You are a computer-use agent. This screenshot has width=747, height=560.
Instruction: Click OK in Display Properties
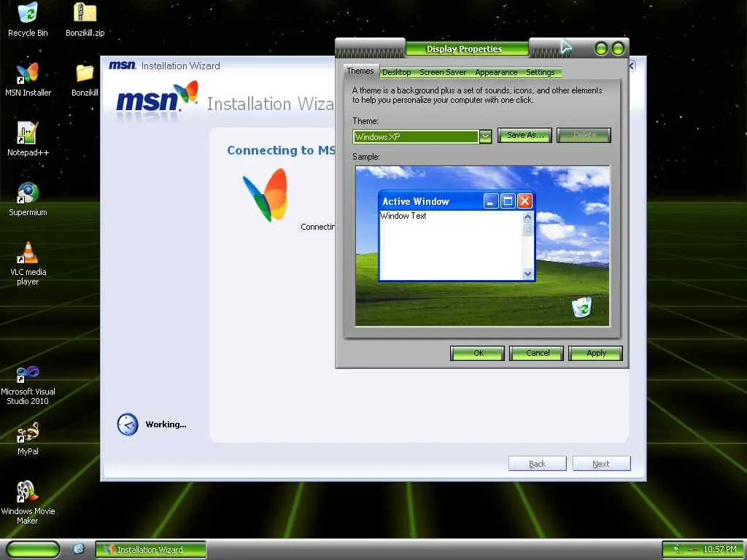pos(477,354)
